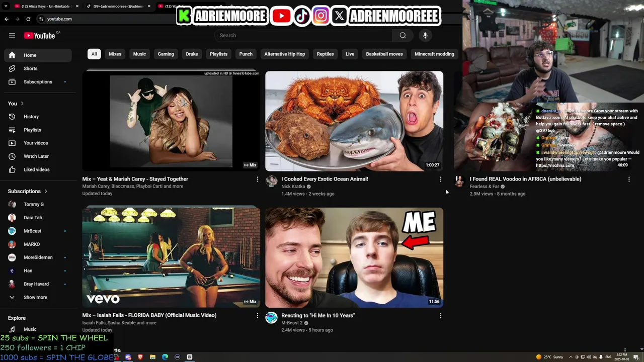Close the adrienmooreee TikTok tab
Screen dimensions: 644x362
click(x=149, y=6)
